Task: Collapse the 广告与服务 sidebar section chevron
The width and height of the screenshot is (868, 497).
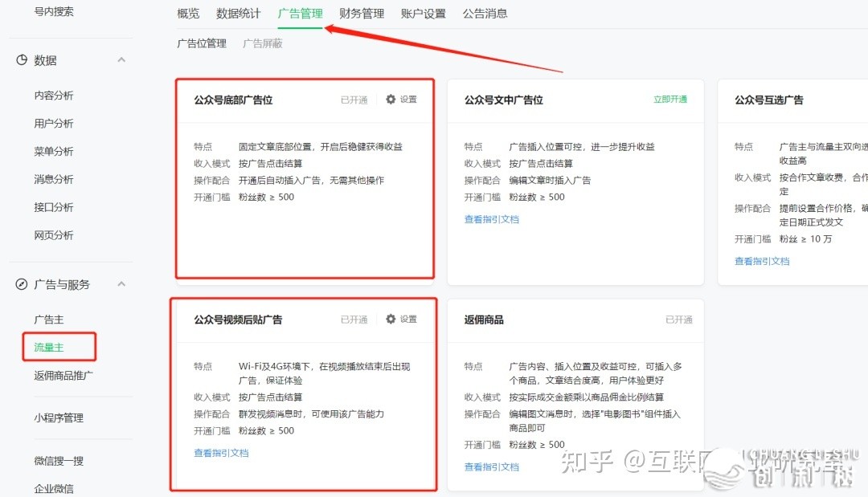Action: [121, 284]
